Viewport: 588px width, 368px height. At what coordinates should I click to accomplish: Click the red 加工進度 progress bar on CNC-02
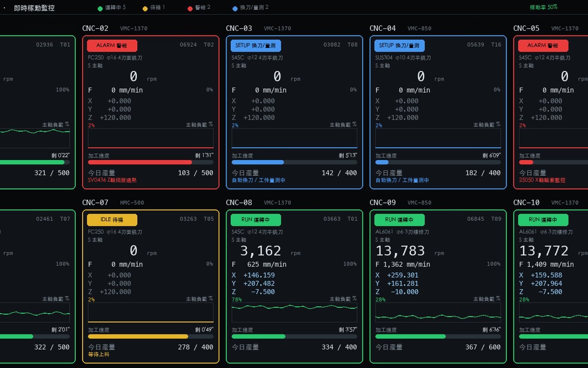point(151,162)
